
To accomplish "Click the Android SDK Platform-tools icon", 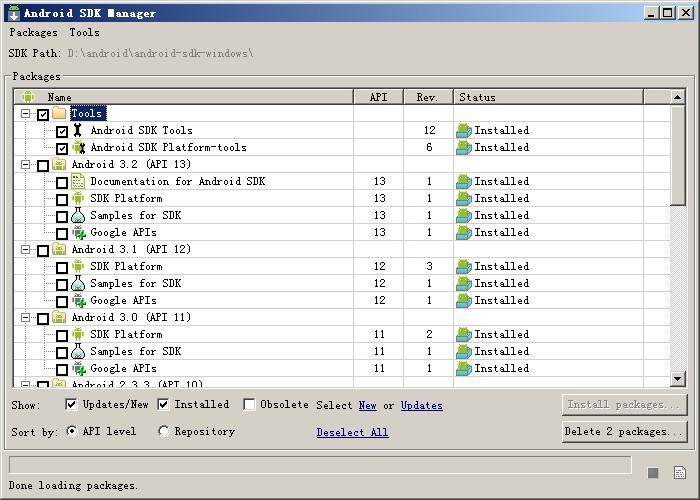I will [x=79, y=147].
